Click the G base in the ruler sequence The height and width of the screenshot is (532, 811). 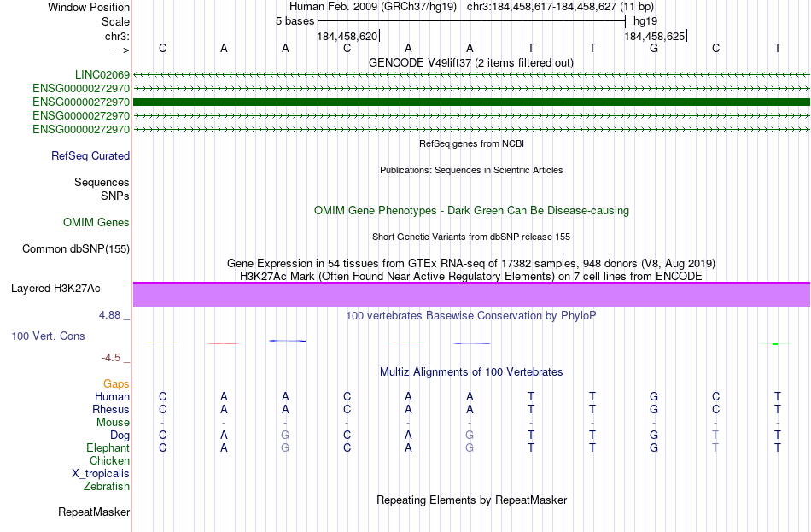click(654, 48)
